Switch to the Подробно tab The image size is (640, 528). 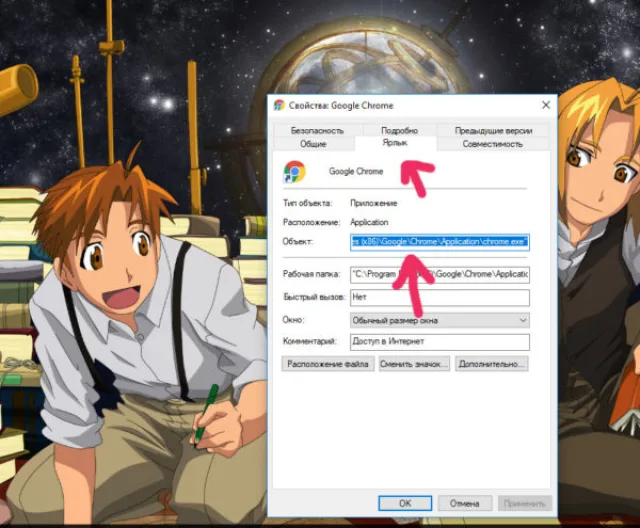(399, 130)
